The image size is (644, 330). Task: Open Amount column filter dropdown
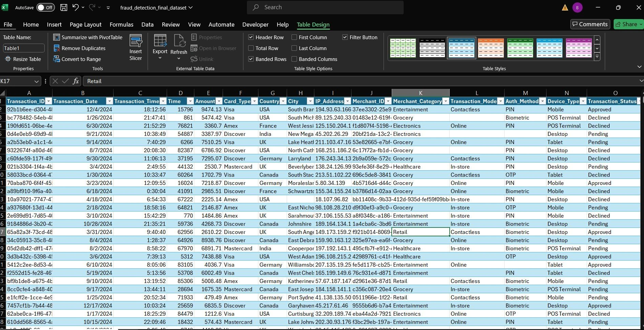tap(219, 101)
